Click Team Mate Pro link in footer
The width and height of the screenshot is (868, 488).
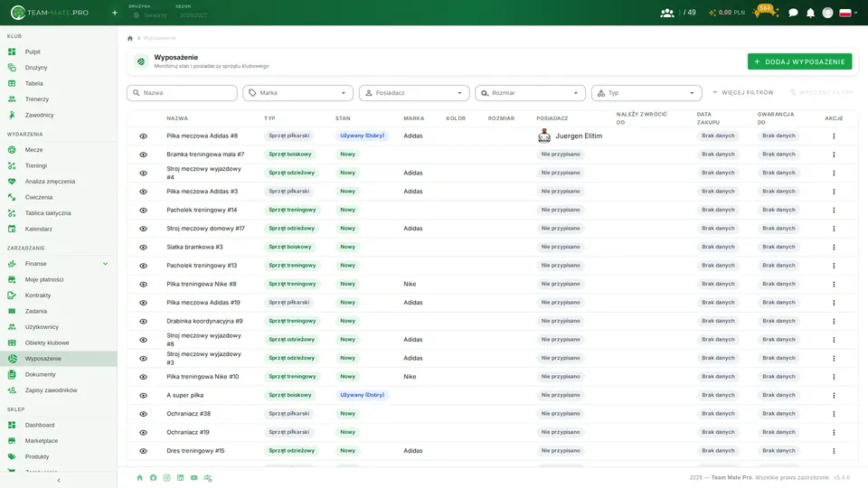731,477
